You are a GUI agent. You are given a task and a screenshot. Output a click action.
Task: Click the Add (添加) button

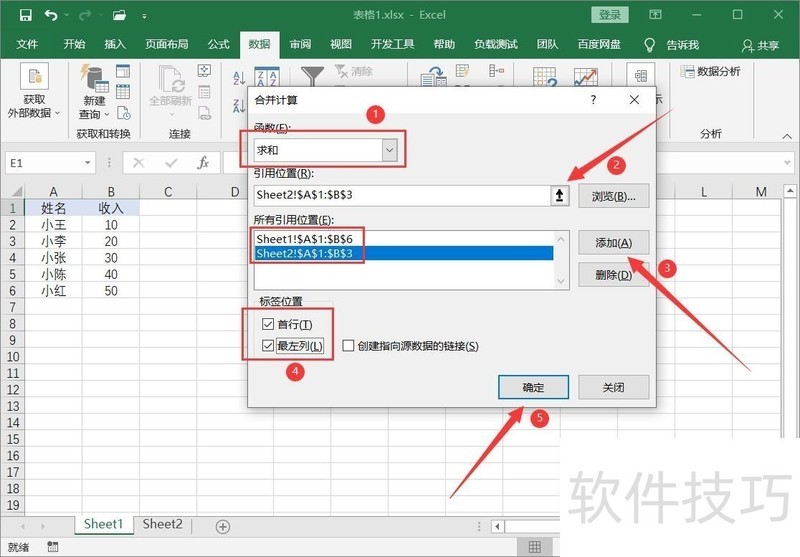pyautogui.click(x=614, y=243)
